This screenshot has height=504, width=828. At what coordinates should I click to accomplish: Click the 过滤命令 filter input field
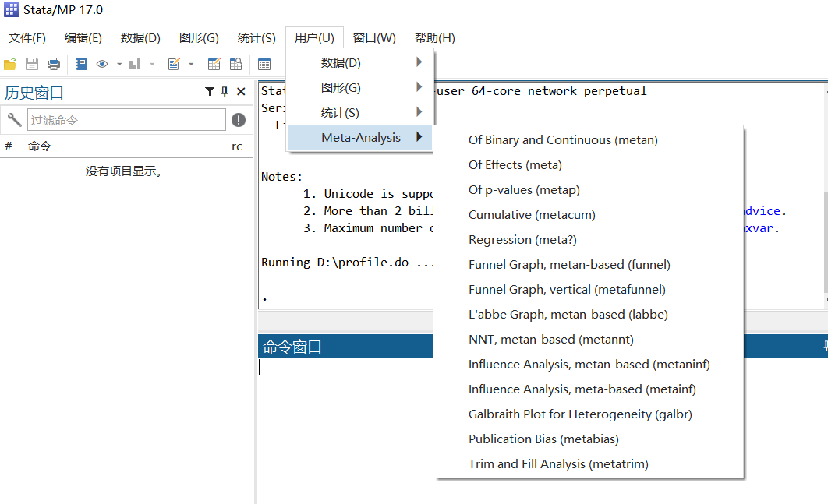(x=127, y=120)
